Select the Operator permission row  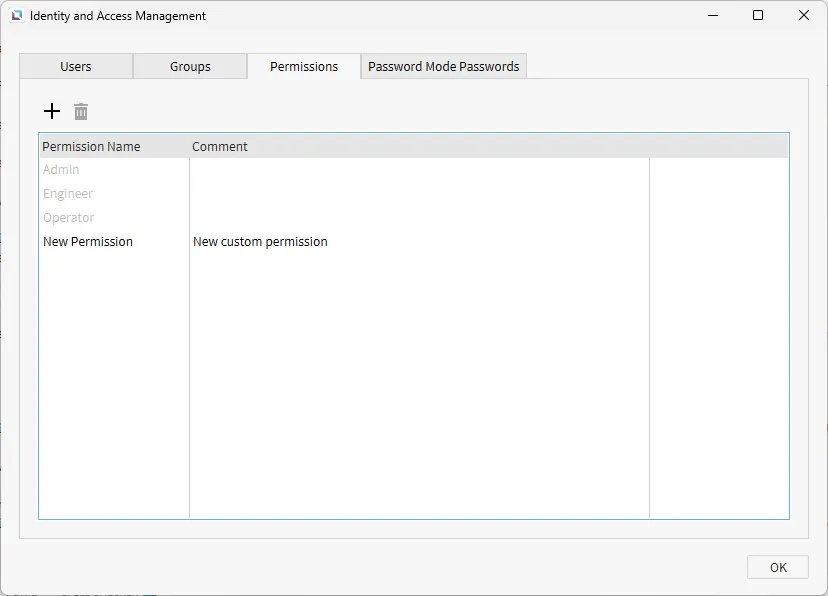pos(69,218)
